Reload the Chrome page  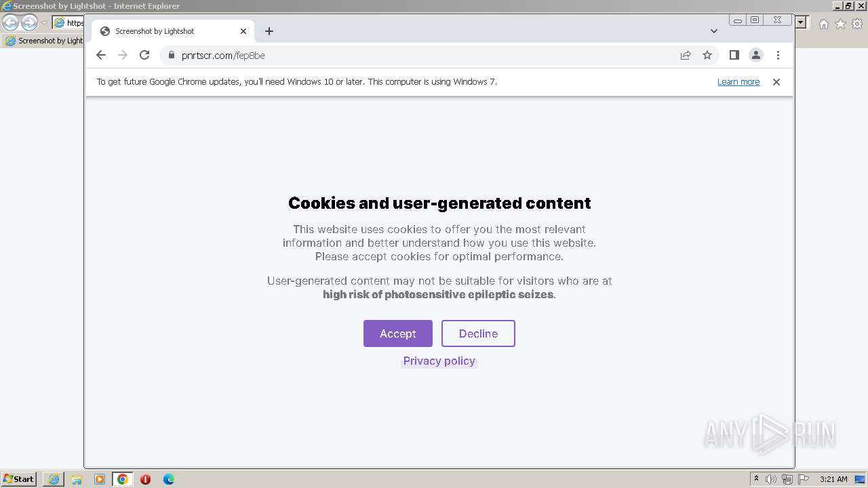point(144,55)
